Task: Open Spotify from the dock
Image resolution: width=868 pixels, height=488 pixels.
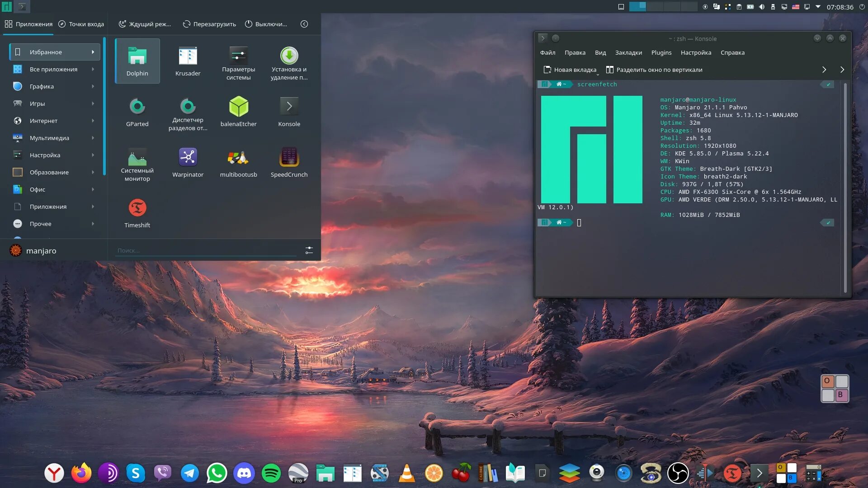Action: (271, 473)
